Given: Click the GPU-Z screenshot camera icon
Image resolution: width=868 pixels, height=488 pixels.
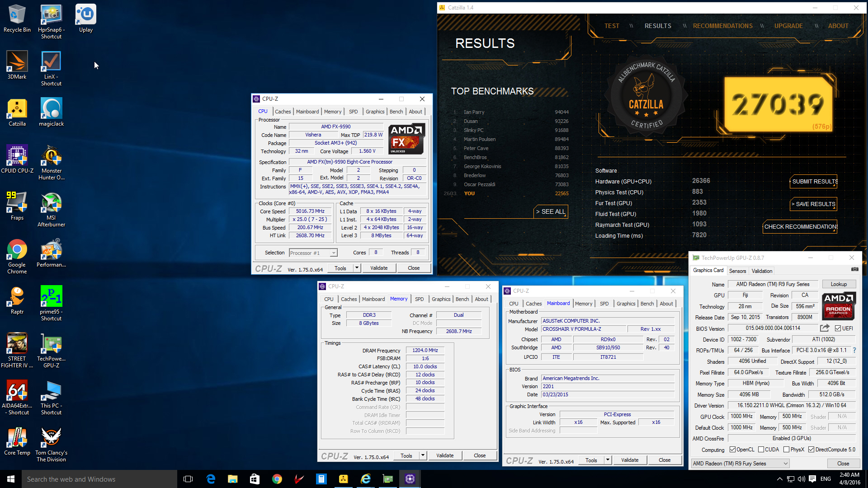Looking at the screenshot, I should pos(854,269).
